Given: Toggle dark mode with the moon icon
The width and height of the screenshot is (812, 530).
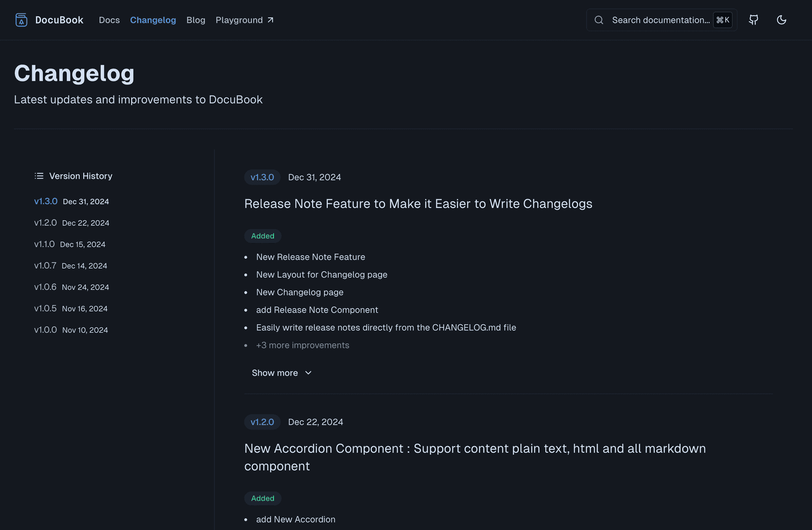Looking at the screenshot, I should [782, 20].
